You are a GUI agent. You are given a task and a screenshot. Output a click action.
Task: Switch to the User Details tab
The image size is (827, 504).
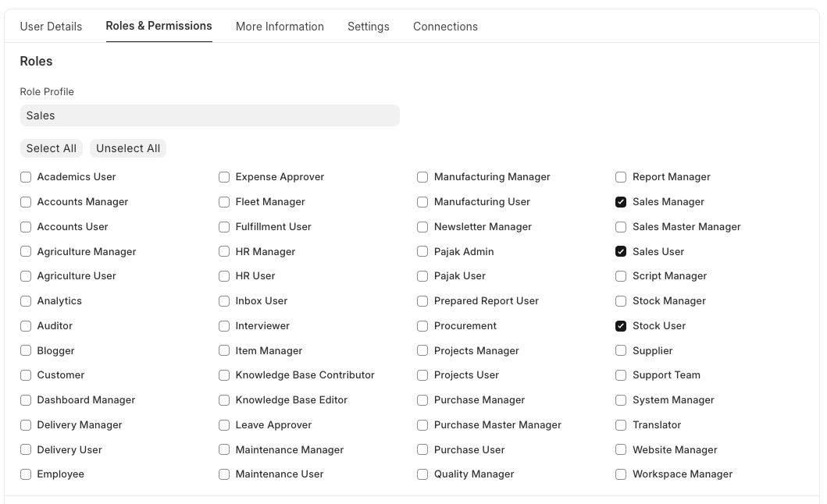(51, 27)
